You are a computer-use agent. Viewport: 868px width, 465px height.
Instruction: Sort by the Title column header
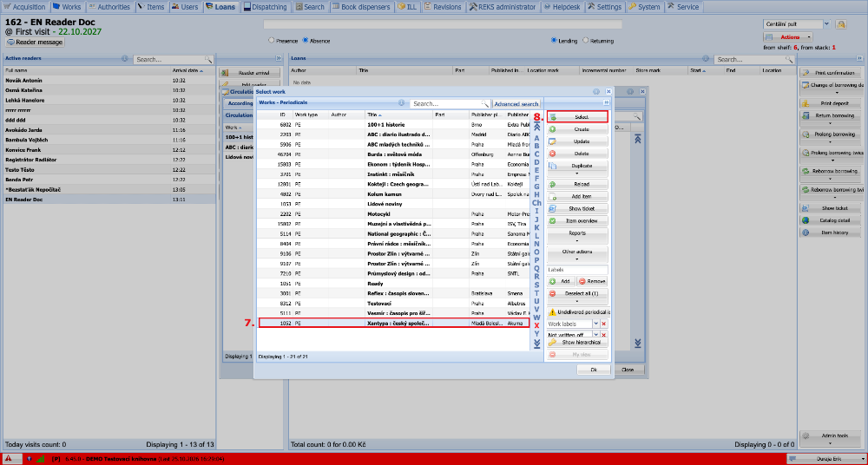coord(398,115)
